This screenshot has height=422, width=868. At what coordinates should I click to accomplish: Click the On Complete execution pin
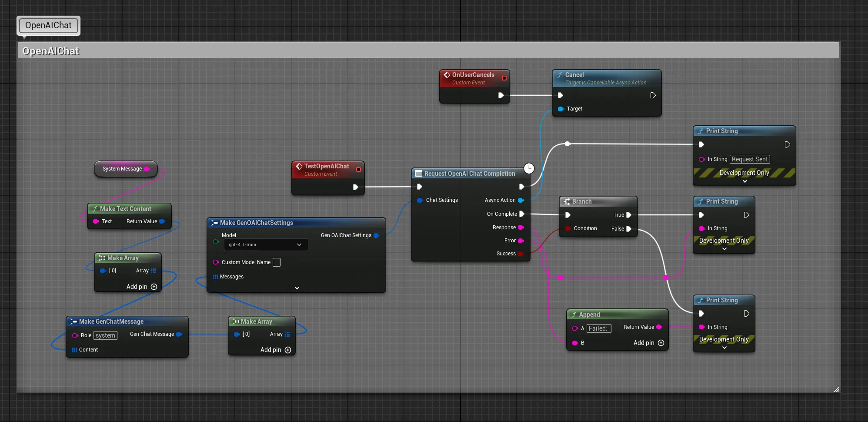click(x=522, y=214)
